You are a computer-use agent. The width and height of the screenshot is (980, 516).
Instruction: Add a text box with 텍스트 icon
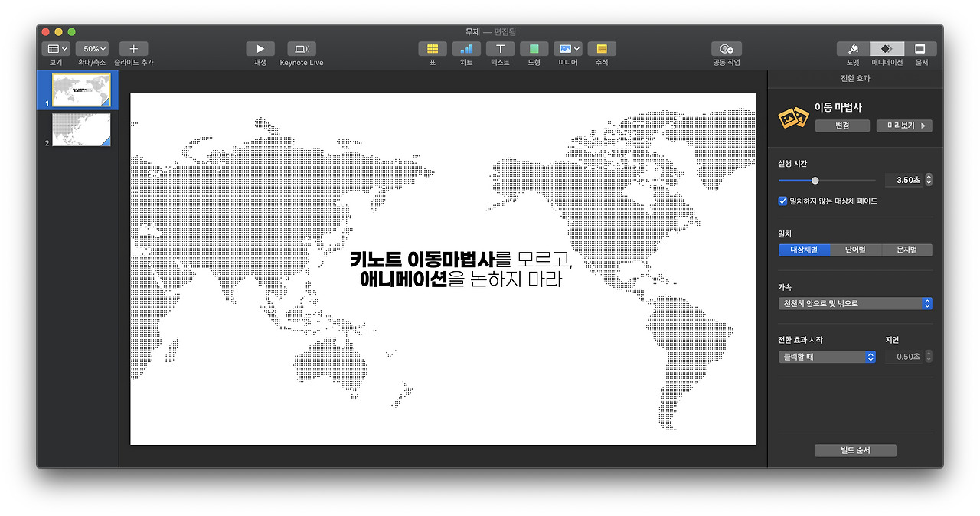(500, 49)
